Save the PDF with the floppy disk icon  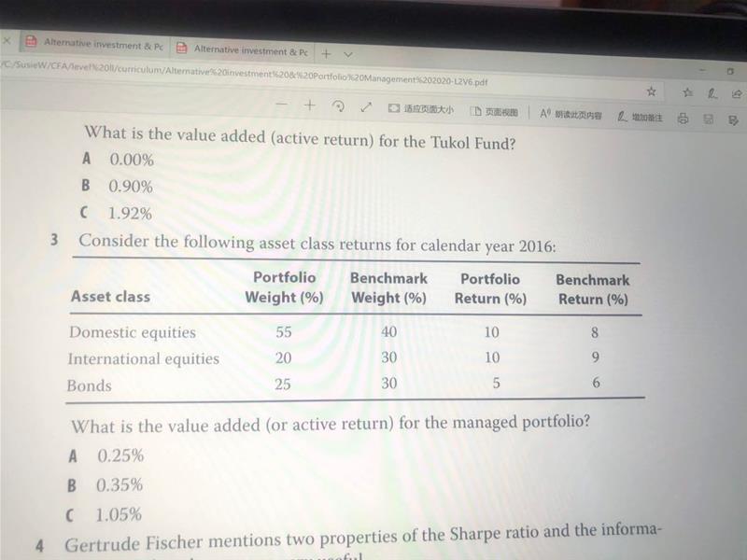[x=709, y=119]
